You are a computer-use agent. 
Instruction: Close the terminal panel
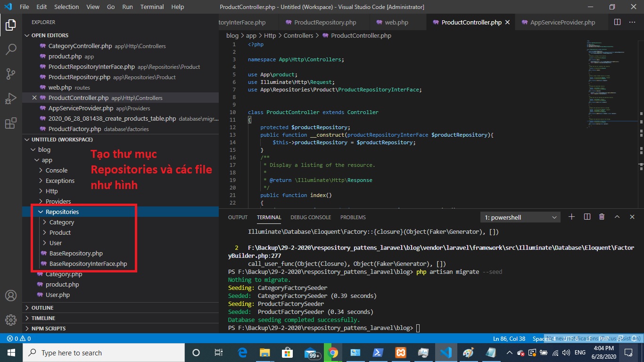tap(632, 217)
